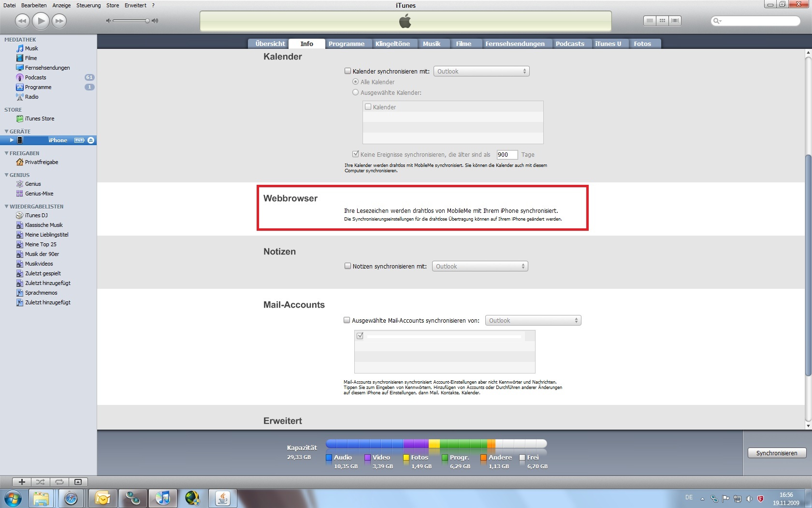Check Ausgewählte Mail-Accounts synchronisieren
This screenshot has height=508, width=812.
tap(347, 320)
